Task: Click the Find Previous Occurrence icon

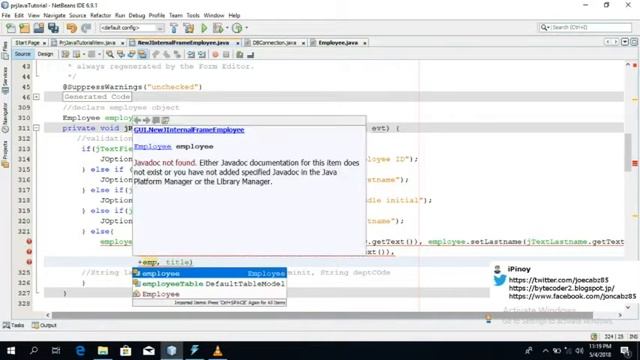Action: pyautogui.click(x=121, y=54)
